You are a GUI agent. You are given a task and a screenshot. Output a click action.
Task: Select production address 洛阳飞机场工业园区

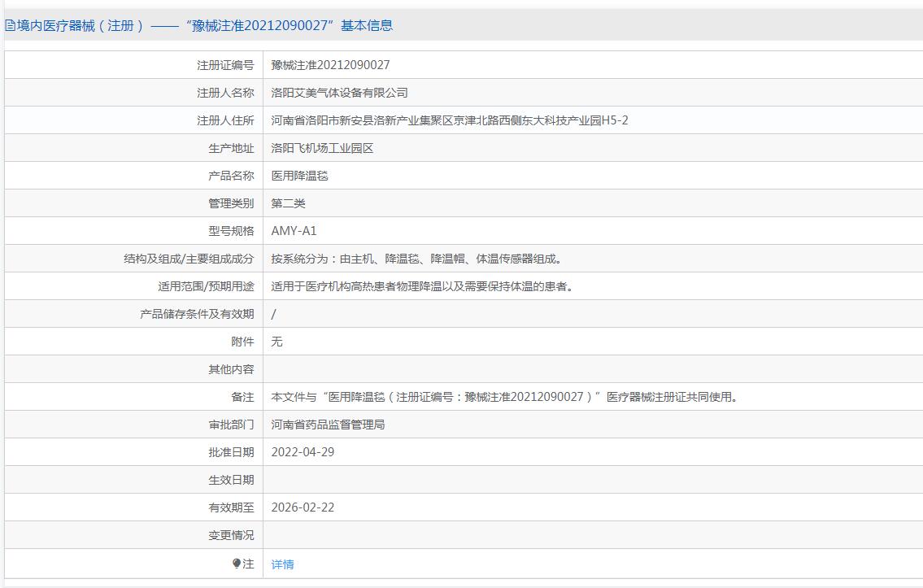click(x=322, y=148)
